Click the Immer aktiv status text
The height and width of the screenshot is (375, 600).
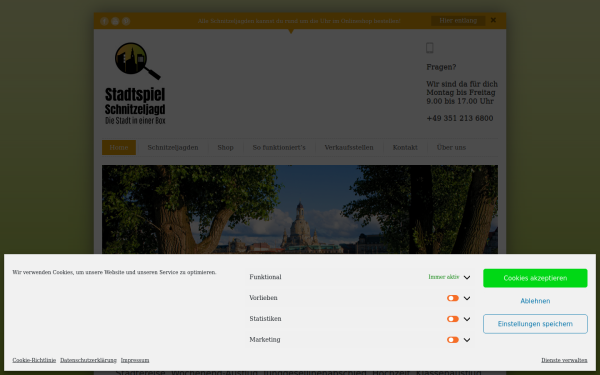pos(444,277)
